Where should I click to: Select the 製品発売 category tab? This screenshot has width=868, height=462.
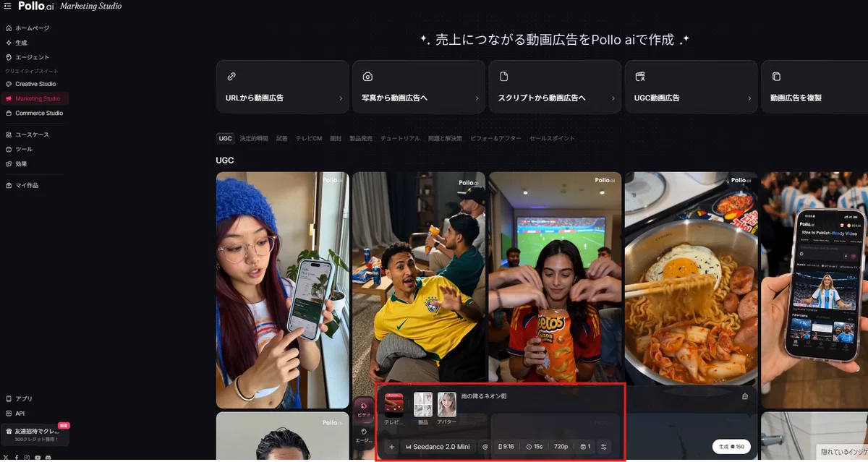pos(361,138)
